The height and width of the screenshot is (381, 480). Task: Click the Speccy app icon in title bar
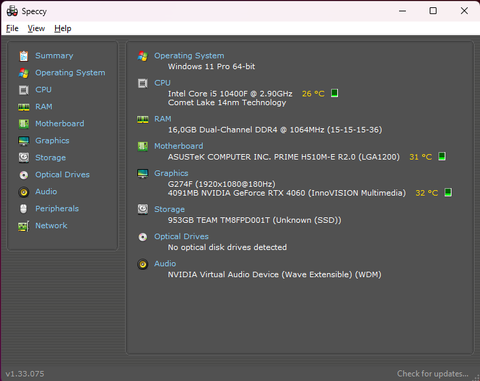[x=12, y=11]
